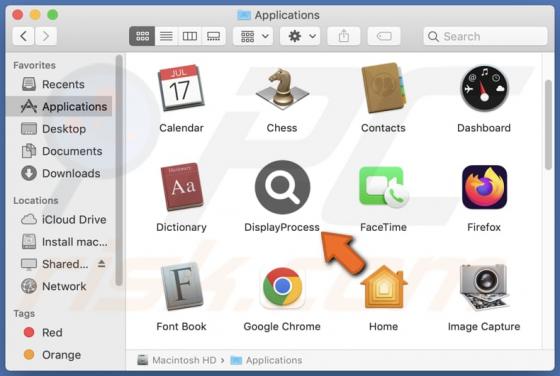Viewport: 560px width, 376px height.
Task: Click the sidebar vertical scrollbar
Action: [119, 171]
